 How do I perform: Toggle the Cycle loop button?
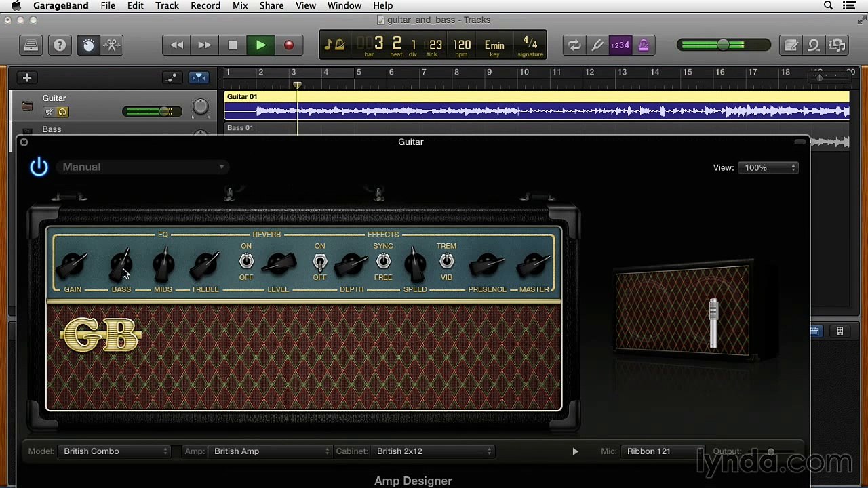click(574, 45)
